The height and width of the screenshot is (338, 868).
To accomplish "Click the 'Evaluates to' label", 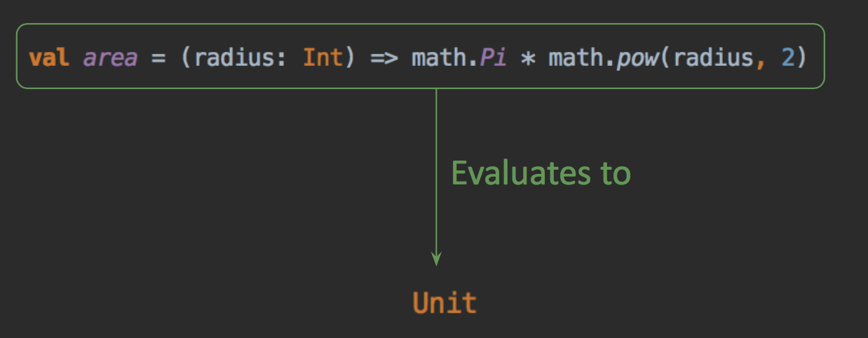I will pos(541,173).
